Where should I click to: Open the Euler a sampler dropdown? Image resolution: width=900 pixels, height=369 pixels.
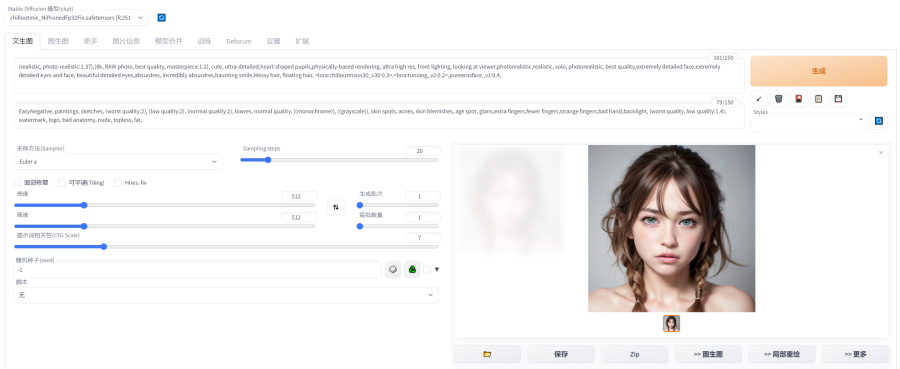tap(118, 162)
